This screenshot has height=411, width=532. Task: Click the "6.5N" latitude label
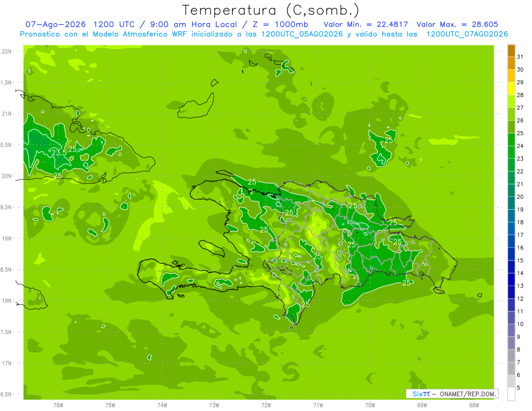(7, 394)
